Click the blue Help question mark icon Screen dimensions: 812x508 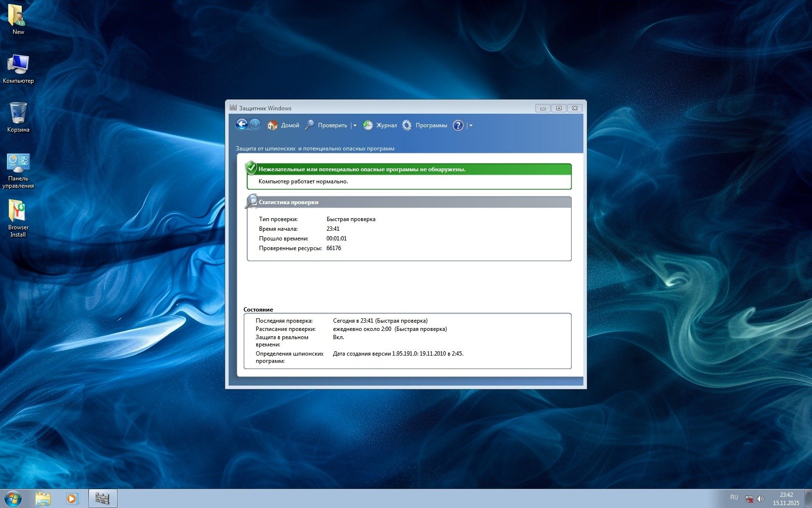pos(458,125)
